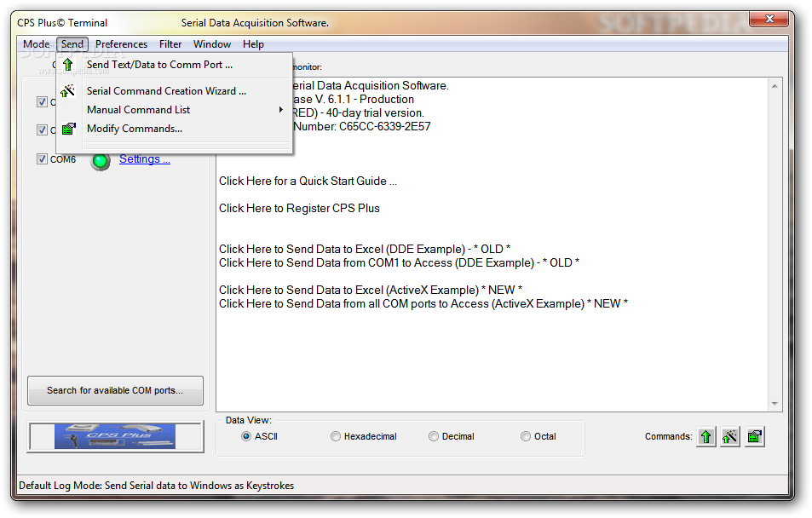Click the icon beside Modify Commands menu entry
The width and height of the screenshot is (812, 518).
coord(68,129)
